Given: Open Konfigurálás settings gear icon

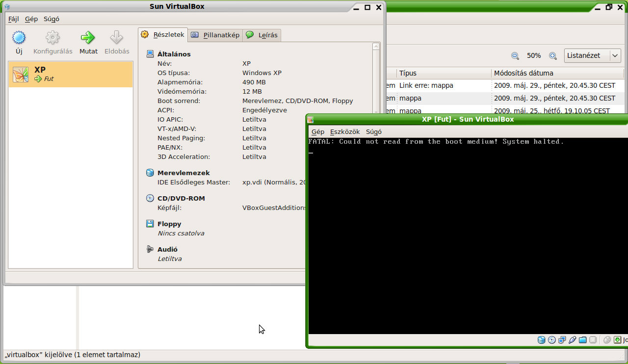Looking at the screenshot, I should coord(52,38).
